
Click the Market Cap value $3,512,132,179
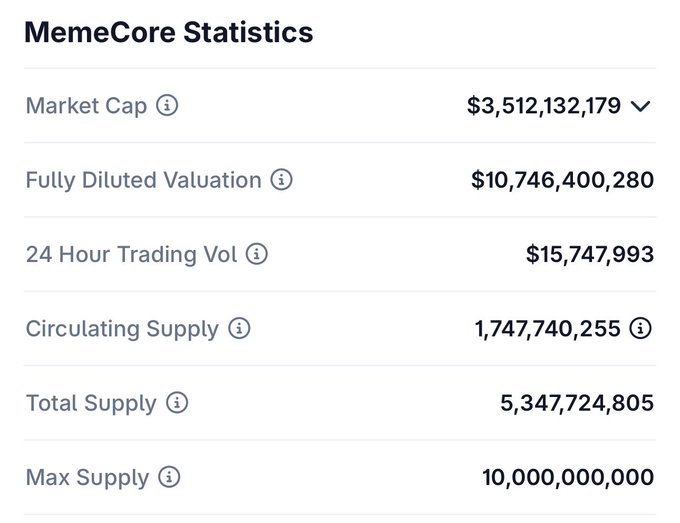pyautogui.click(x=544, y=105)
